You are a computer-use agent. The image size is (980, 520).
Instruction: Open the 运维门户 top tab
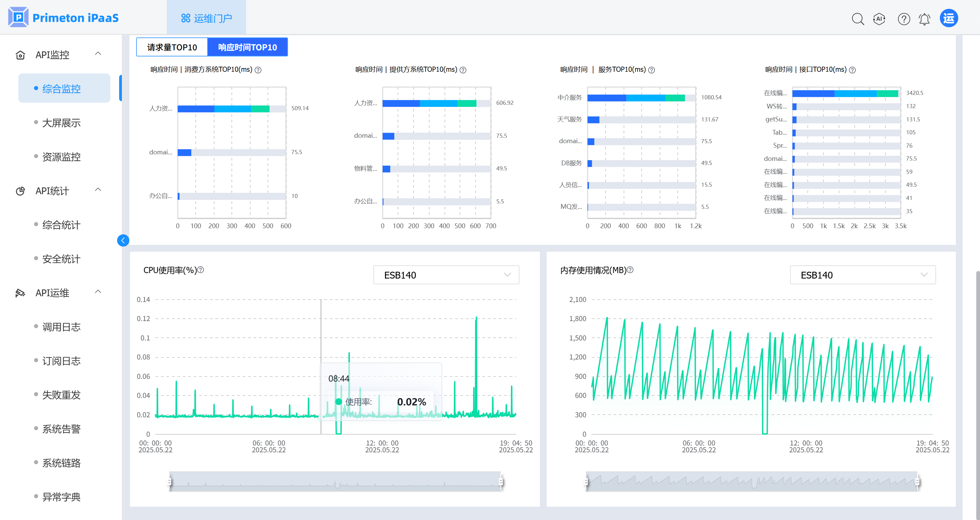pos(206,18)
